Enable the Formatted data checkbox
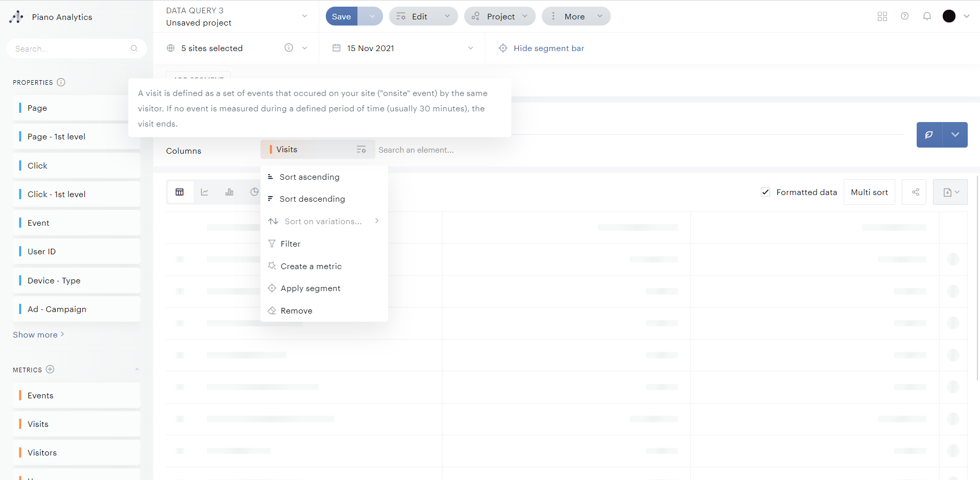This screenshot has width=980, height=480. [766, 192]
